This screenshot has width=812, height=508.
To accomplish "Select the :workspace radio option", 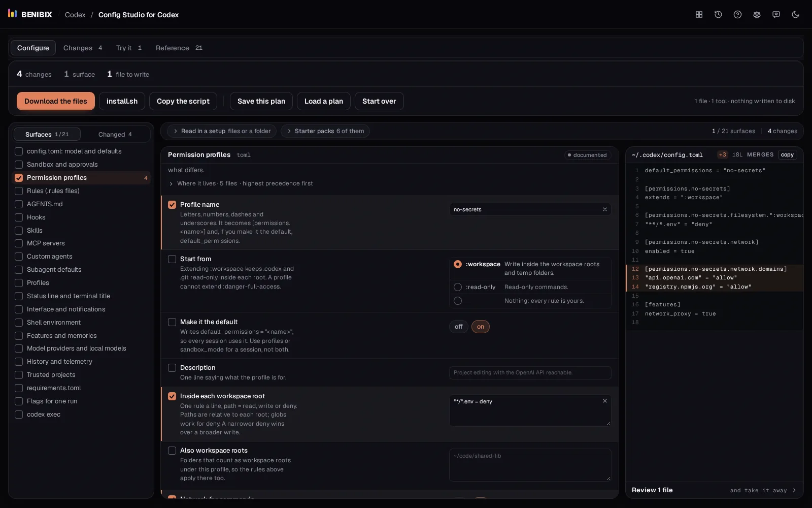I will click(458, 264).
